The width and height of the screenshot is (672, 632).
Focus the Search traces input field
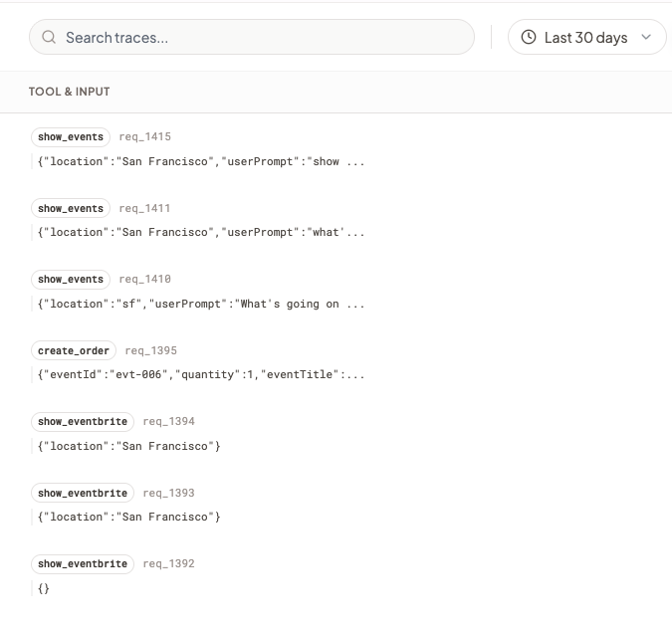tap(259, 38)
